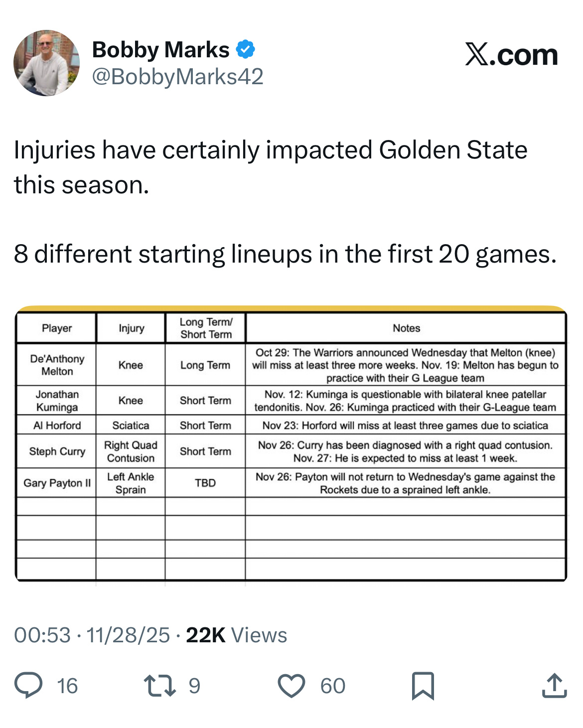This screenshot has width=583, height=728.
Task: Visit the @BobbyMarks42 handle
Action: click(x=178, y=77)
